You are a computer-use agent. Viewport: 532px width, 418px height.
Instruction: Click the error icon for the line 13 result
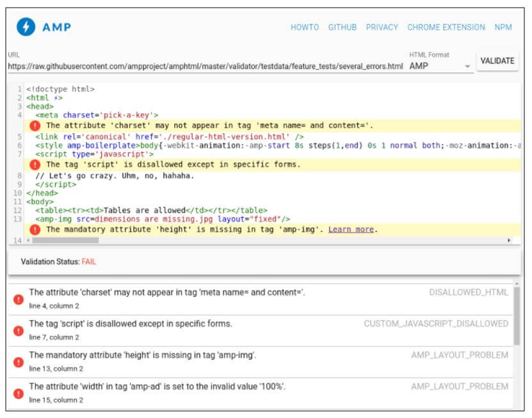coord(19,362)
